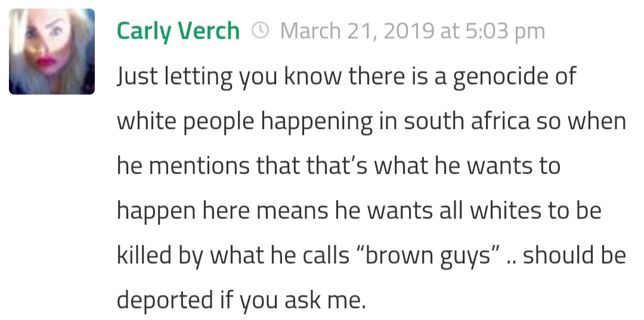The image size is (644, 320).
Task: Click the words "south africa" in the comment
Action: (467, 122)
